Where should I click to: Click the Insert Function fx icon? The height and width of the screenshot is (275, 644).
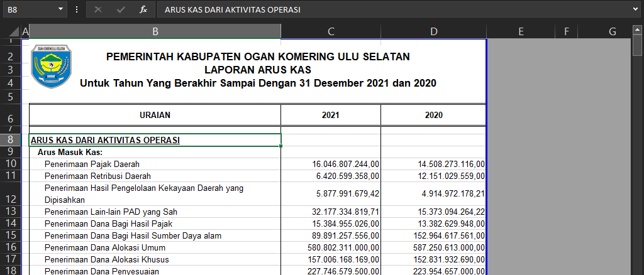(143, 9)
